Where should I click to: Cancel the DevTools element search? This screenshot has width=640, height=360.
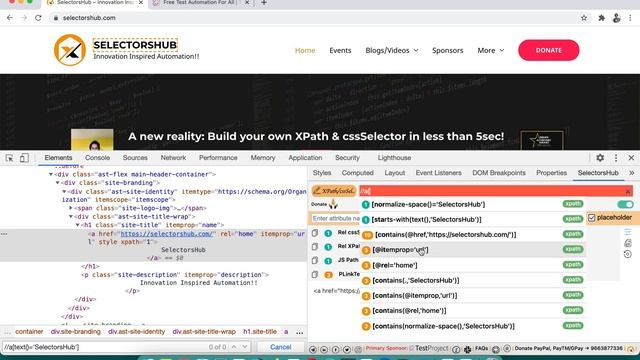click(280, 347)
